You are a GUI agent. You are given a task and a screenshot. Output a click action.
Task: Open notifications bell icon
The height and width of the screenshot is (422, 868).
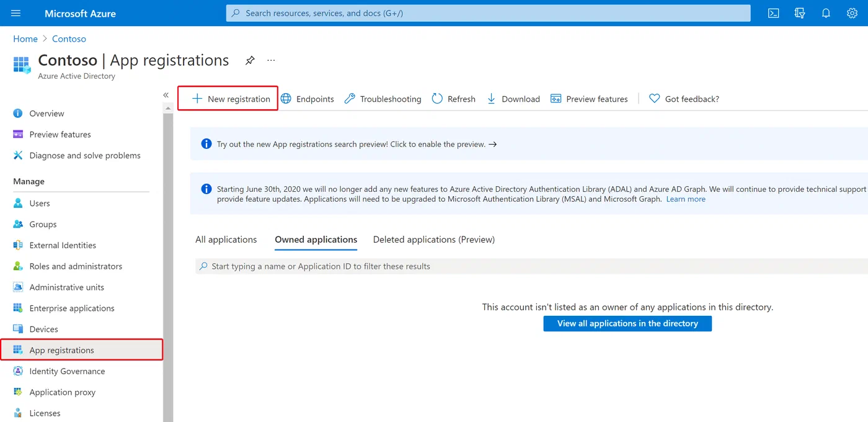point(826,13)
